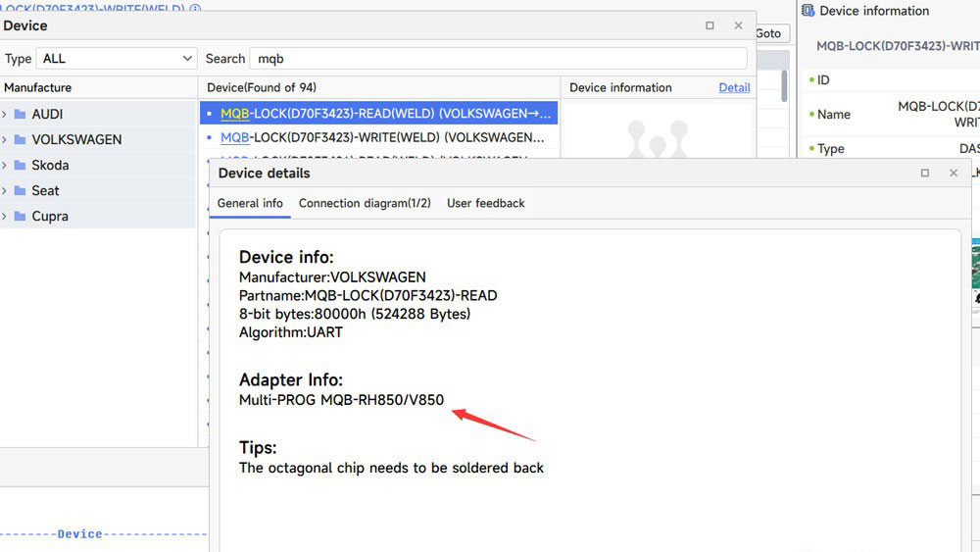Switch to the Connection diagram(1/2) tab

pos(365,203)
